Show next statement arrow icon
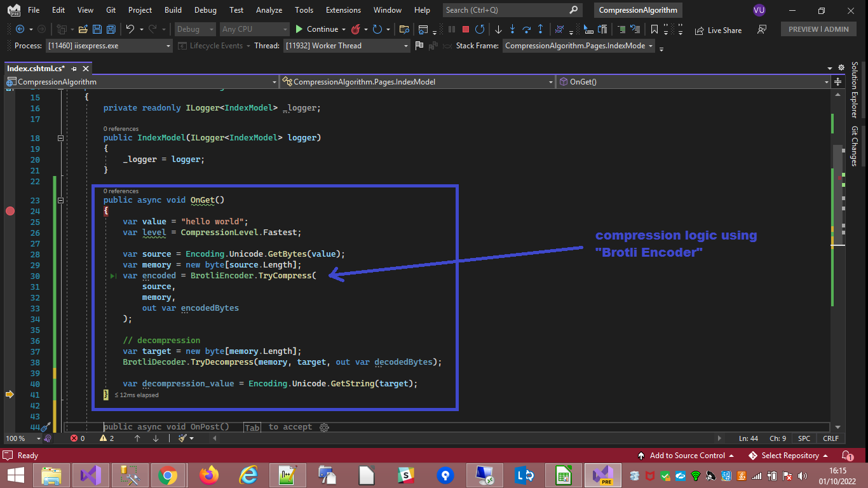 click(498, 29)
